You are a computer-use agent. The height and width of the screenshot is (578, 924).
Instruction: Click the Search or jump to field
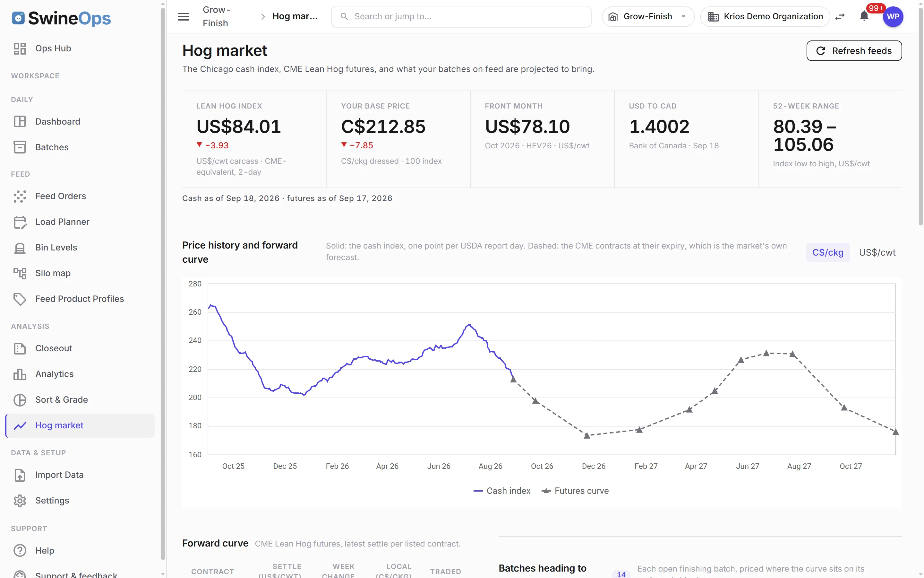461,16
